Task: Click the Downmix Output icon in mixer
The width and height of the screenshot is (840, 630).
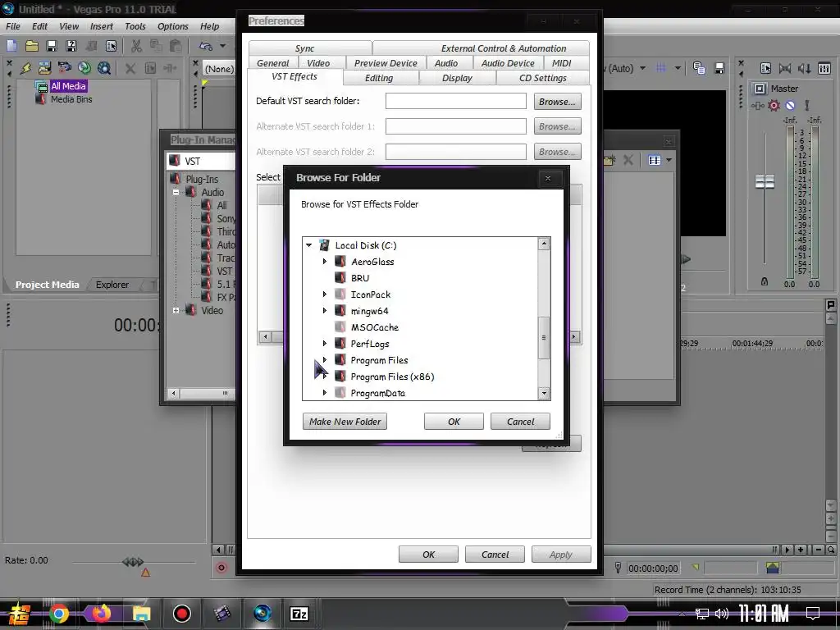Action: 785,68
